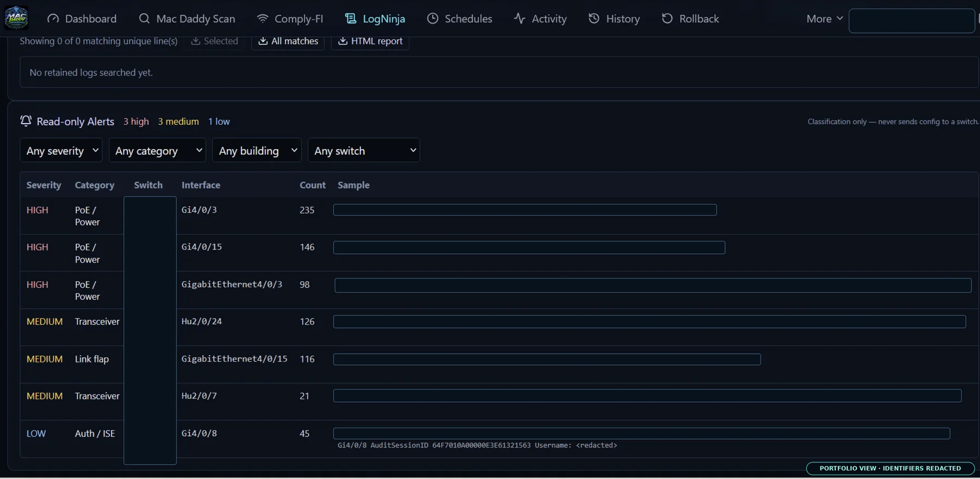980x479 pixels.
Task: Download All matches
Action: [x=288, y=41]
